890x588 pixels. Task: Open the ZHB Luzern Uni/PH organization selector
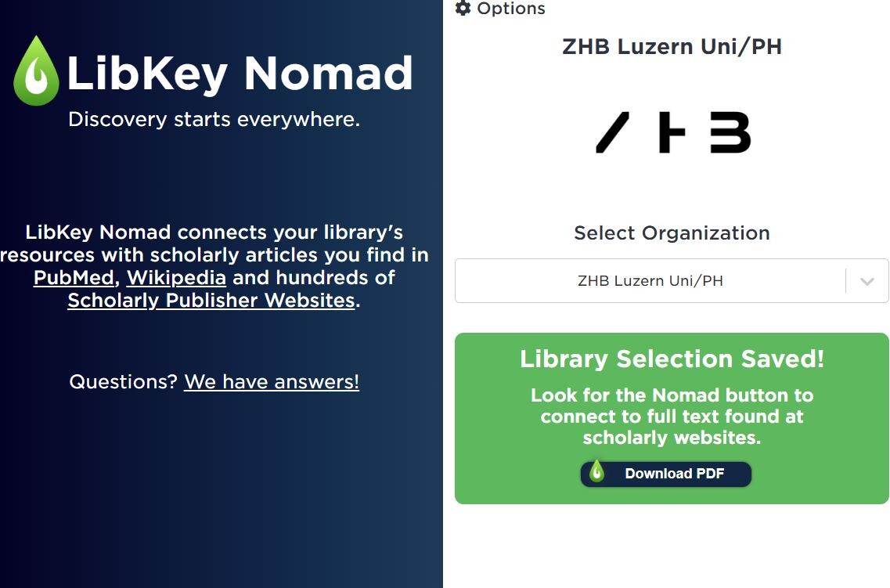tap(672, 281)
